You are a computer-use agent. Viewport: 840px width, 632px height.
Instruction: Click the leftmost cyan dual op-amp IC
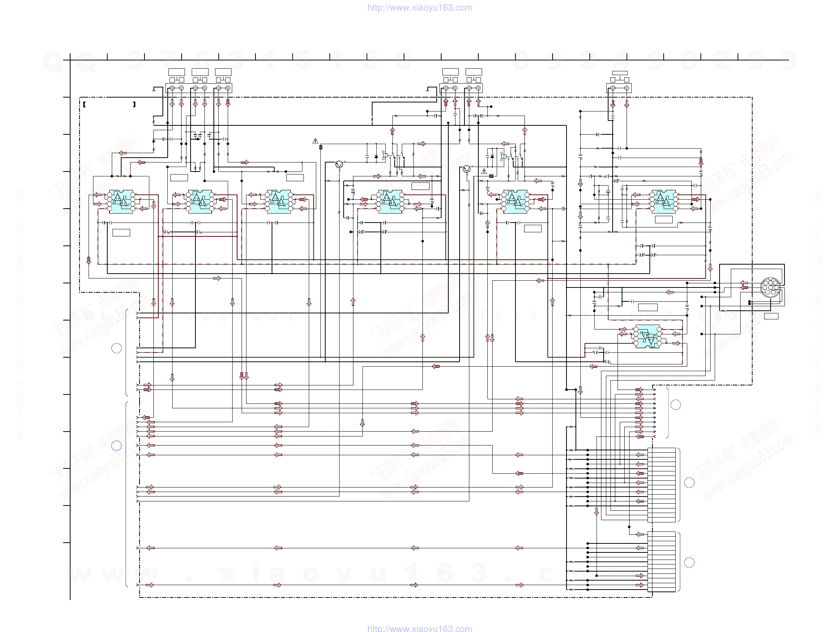pyautogui.click(x=121, y=201)
